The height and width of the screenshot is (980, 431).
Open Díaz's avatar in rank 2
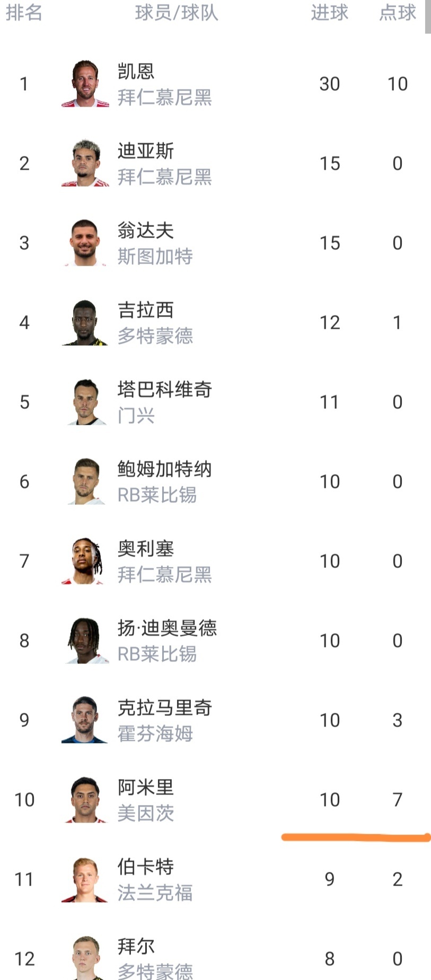[x=85, y=163]
